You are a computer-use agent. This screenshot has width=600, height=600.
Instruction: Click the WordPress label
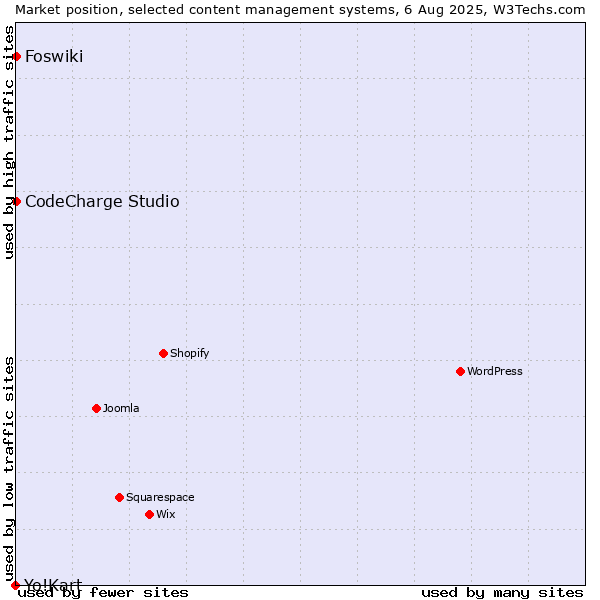494,372
